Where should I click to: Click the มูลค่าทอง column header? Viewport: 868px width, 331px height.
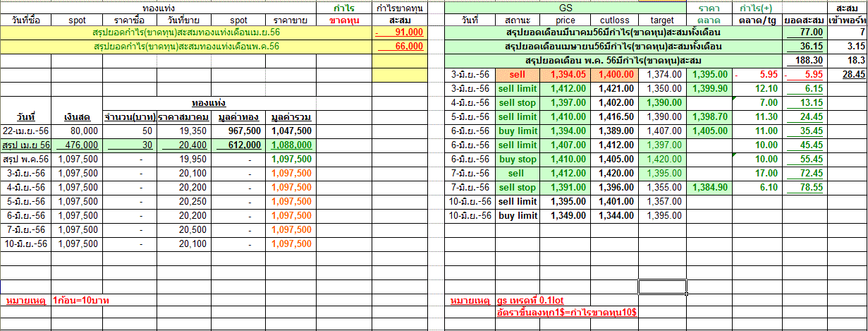tap(239, 116)
